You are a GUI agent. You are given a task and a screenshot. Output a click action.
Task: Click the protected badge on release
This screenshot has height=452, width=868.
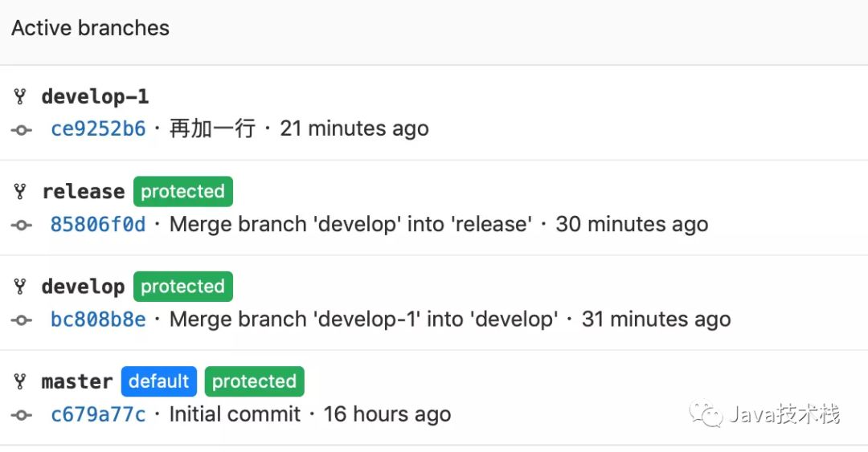(182, 192)
